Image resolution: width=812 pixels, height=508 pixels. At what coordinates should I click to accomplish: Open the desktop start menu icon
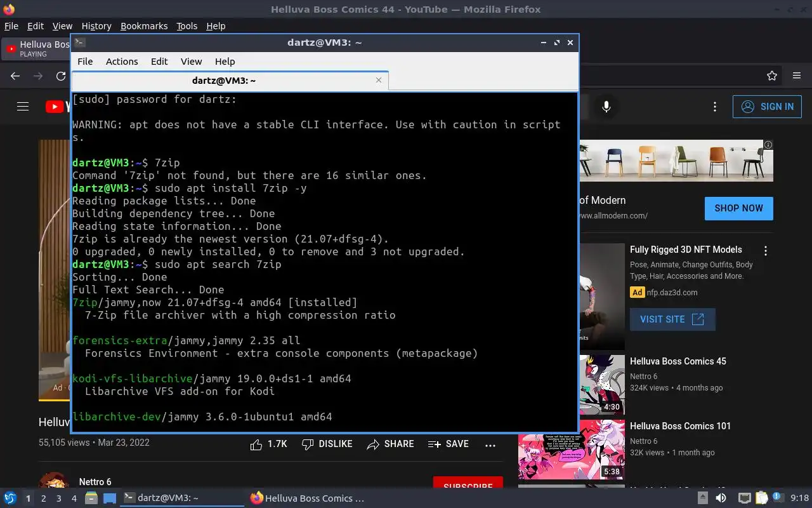coord(10,498)
